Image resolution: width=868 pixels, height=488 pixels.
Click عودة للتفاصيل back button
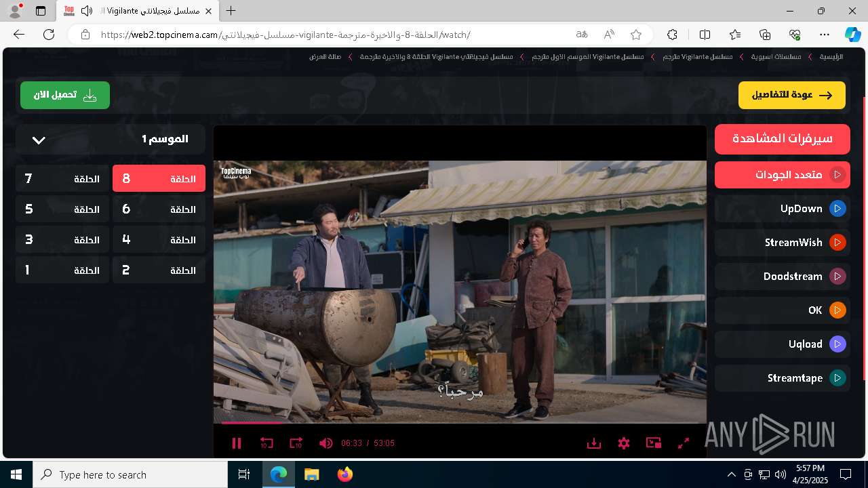click(x=792, y=96)
